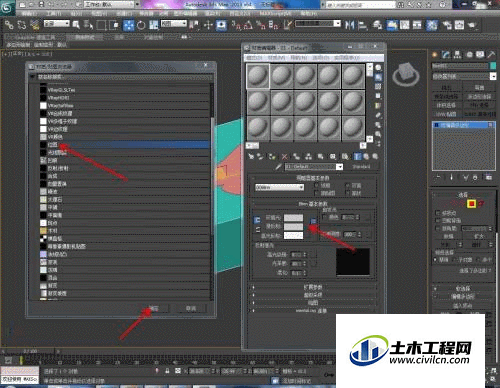The width and height of the screenshot is (500, 388).
Task: Activate the Select Object tool
Action: 76,25
